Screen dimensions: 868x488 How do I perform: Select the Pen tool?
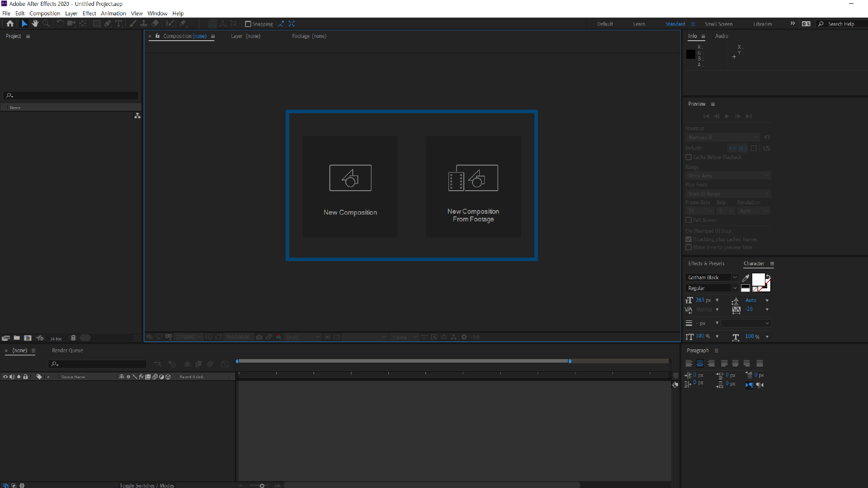coord(108,23)
